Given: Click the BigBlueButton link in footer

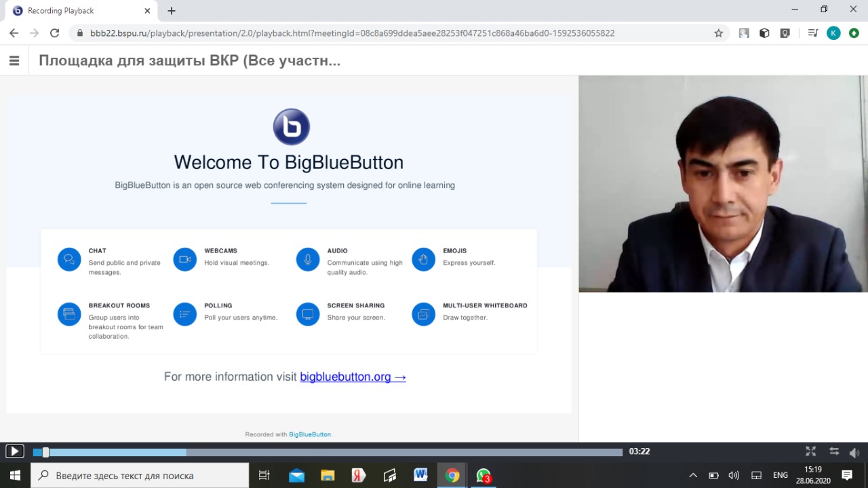Looking at the screenshot, I should (x=310, y=434).
